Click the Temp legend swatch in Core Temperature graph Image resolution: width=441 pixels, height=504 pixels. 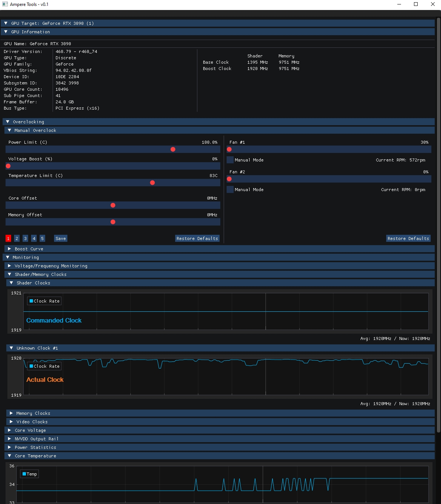click(x=24, y=474)
